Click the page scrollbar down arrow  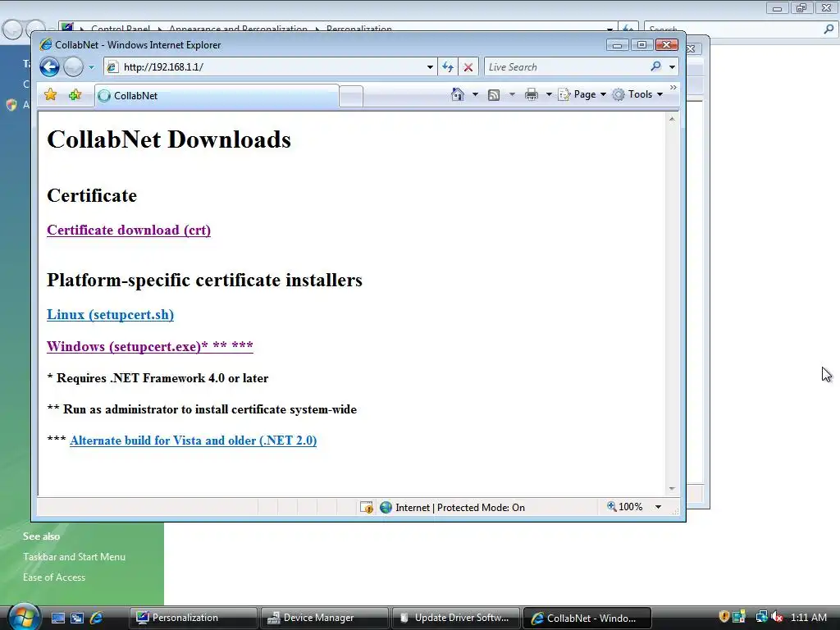coord(672,489)
